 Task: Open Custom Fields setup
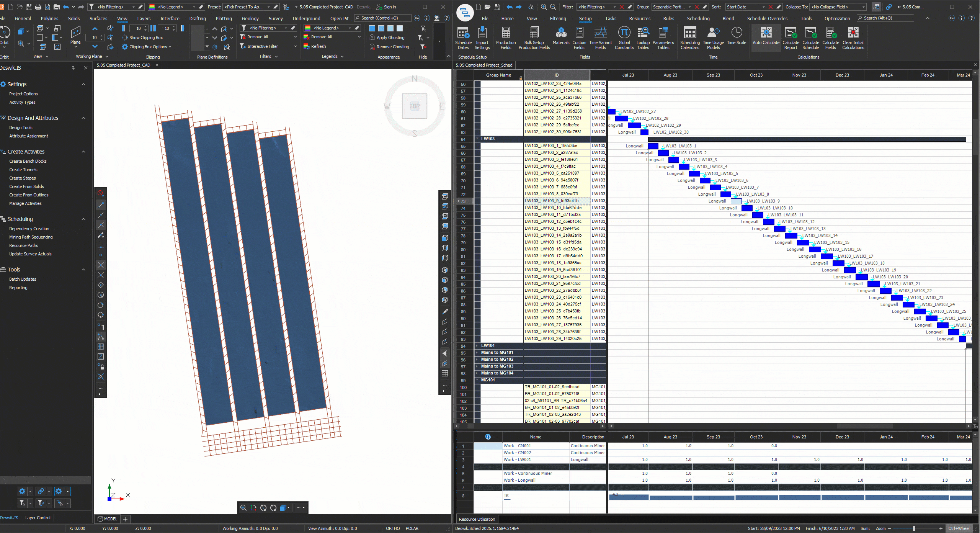[579, 38]
